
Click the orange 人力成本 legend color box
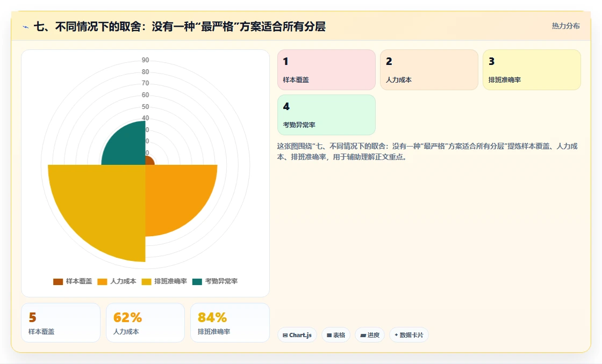pos(102,281)
